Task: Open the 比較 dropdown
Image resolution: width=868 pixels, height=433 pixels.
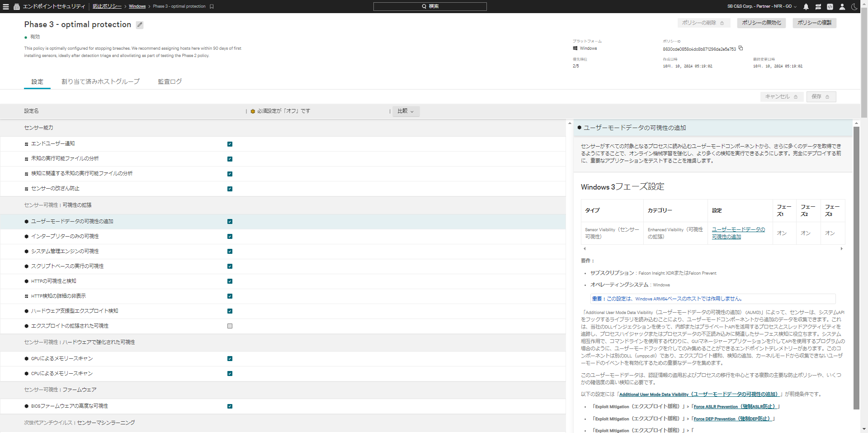Action: tap(406, 111)
